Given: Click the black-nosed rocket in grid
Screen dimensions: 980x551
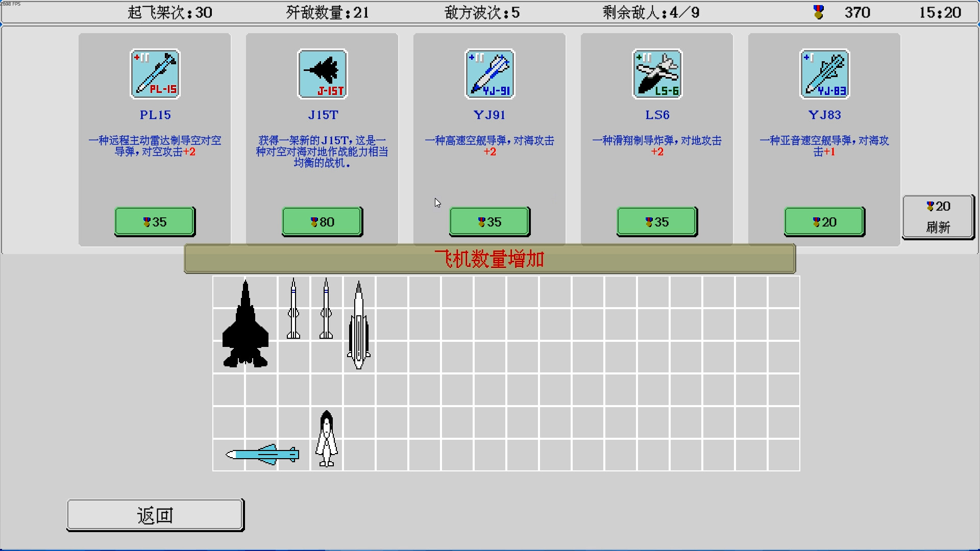Looking at the screenshot, I should (x=327, y=438).
